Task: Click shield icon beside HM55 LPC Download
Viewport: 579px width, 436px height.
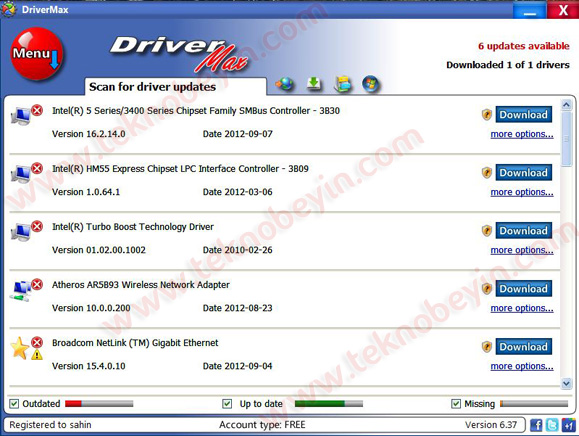Action: [x=487, y=173]
